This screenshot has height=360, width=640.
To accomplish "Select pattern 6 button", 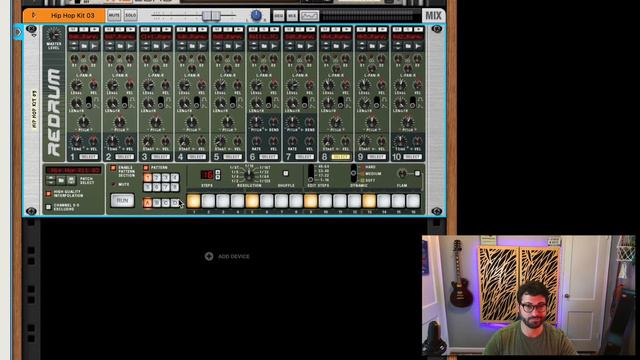I will point(157,187).
